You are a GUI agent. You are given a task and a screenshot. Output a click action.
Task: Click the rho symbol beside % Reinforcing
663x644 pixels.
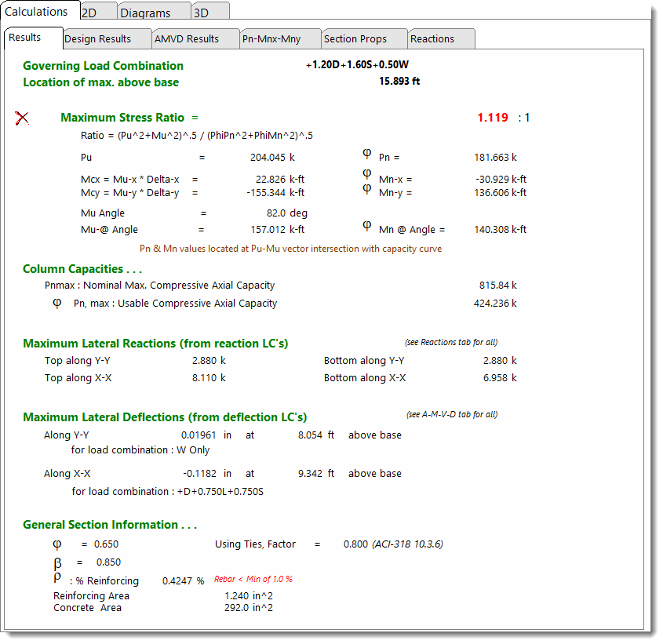[x=56, y=577]
